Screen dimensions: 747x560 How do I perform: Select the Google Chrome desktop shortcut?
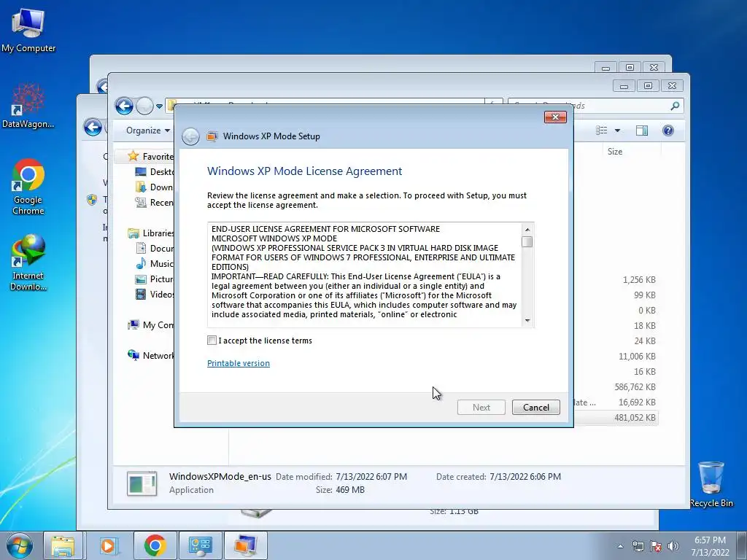coord(28,187)
